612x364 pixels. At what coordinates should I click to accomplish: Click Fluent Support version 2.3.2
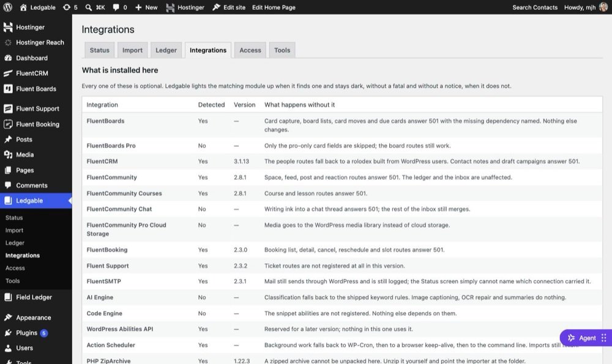(x=241, y=266)
